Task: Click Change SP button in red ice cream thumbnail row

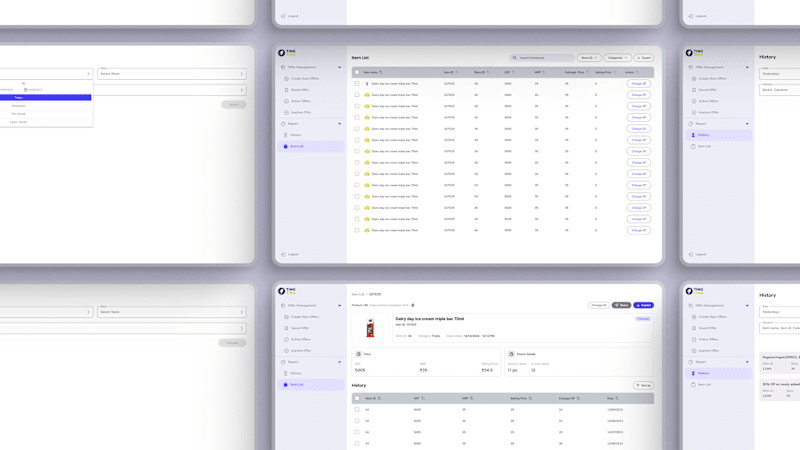Action: 638,84
